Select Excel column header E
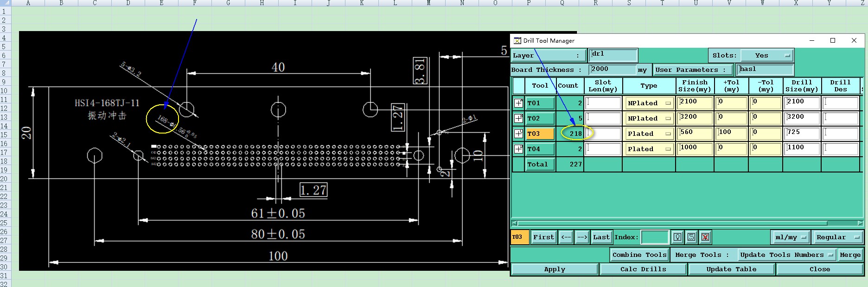 pyautogui.click(x=161, y=3)
